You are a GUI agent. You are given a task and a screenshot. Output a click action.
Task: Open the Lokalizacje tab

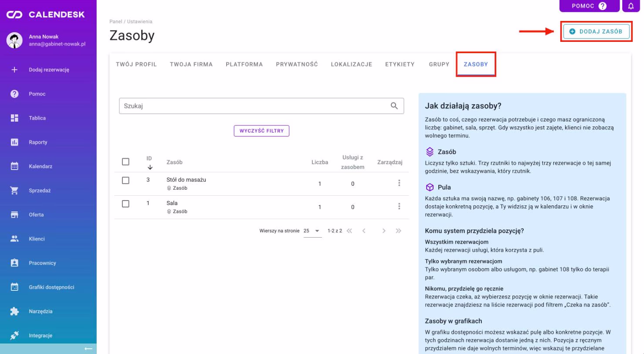pos(352,65)
